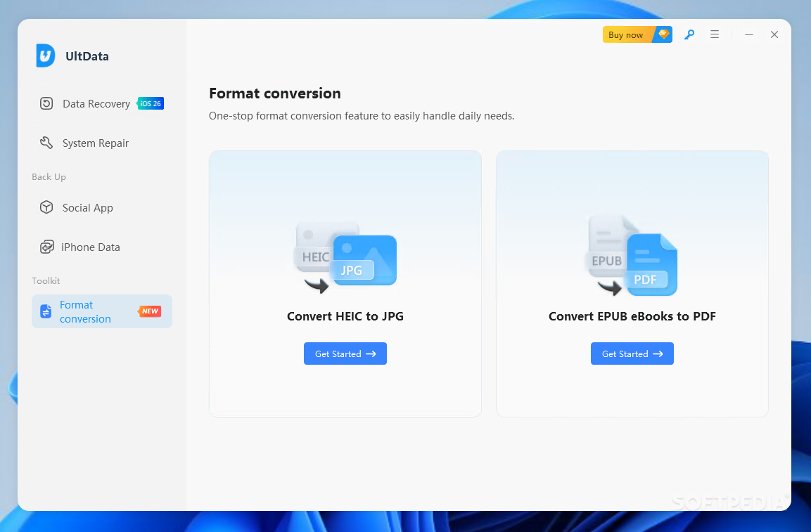Go to iPhone Data backup
This screenshot has height=532, width=811.
coord(102,247)
